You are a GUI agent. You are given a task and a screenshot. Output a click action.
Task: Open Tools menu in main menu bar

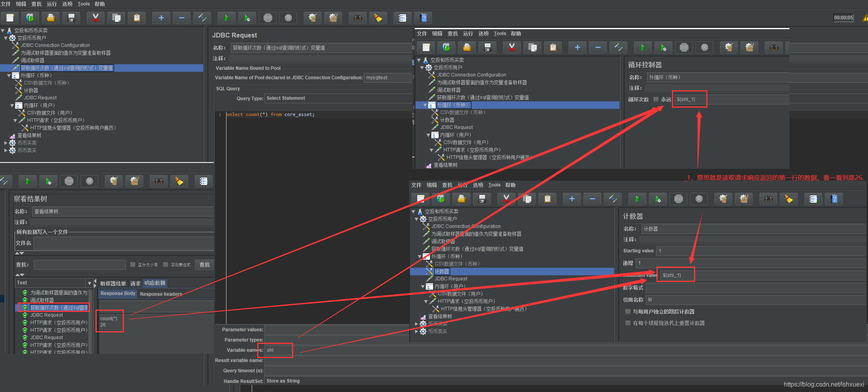pyautogui.click(x=84, y=4)
